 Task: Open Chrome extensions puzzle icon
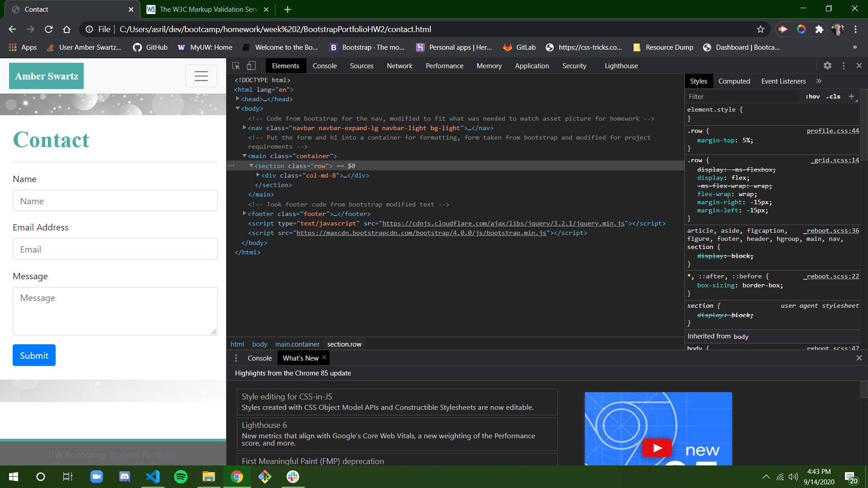tap(819, 29)
